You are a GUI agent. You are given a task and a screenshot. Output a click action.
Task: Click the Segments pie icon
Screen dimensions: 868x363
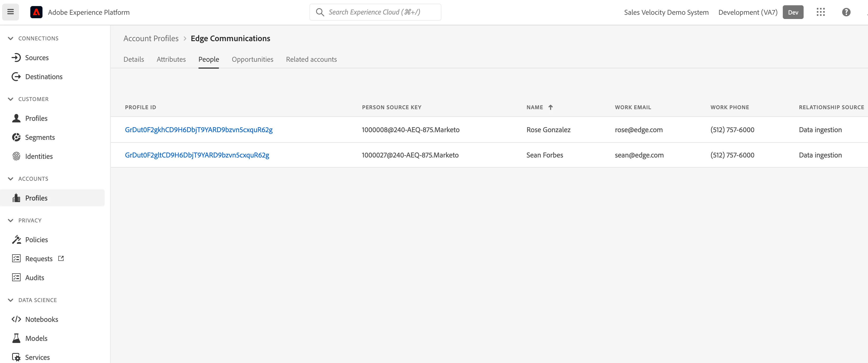click(x=16, y=137)
